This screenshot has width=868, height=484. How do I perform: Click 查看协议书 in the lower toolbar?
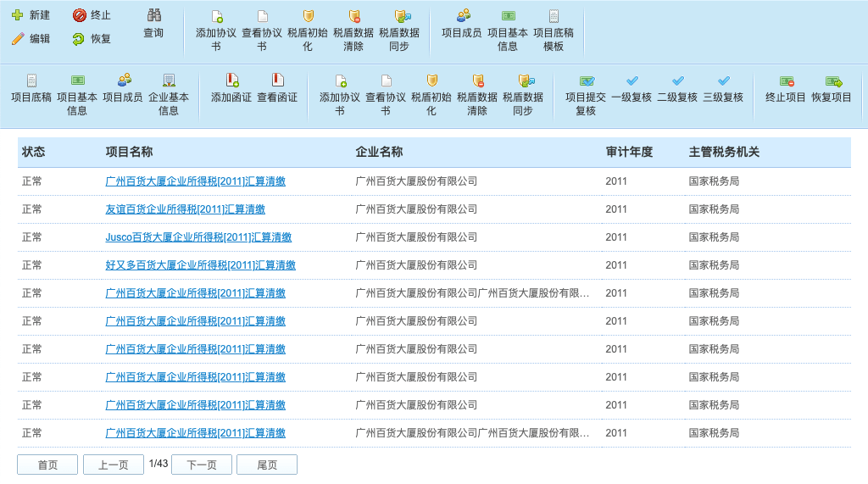pyautogui.click(x=386, y=95)
